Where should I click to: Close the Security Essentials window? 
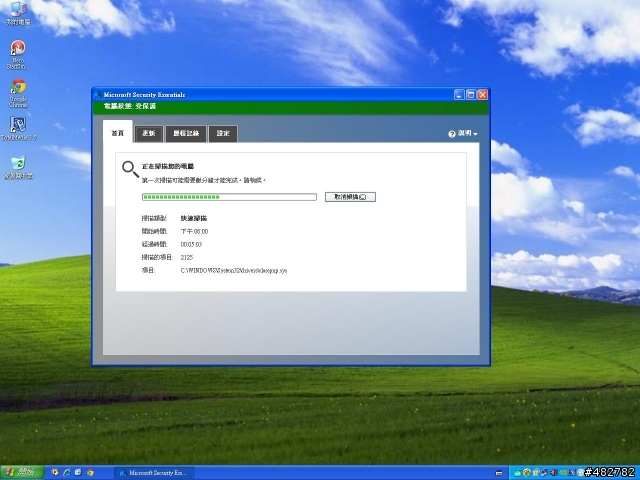[x=482, y=95]
